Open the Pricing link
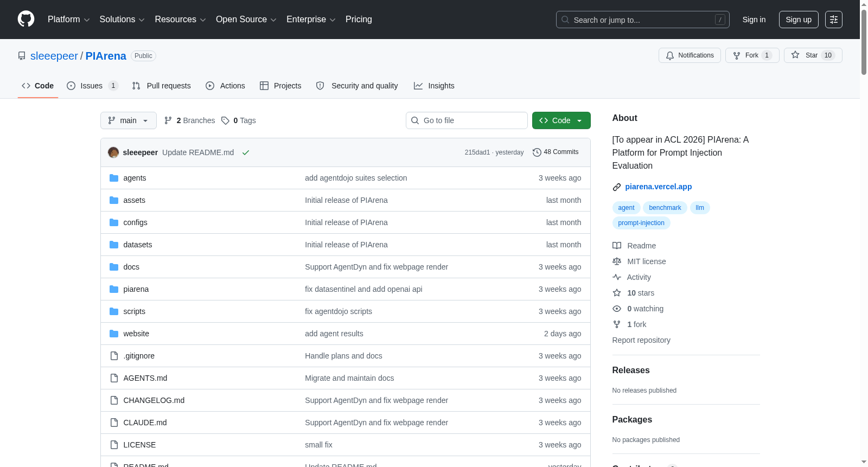The width and height of the screenshot is (868, 467). [359, 20]
